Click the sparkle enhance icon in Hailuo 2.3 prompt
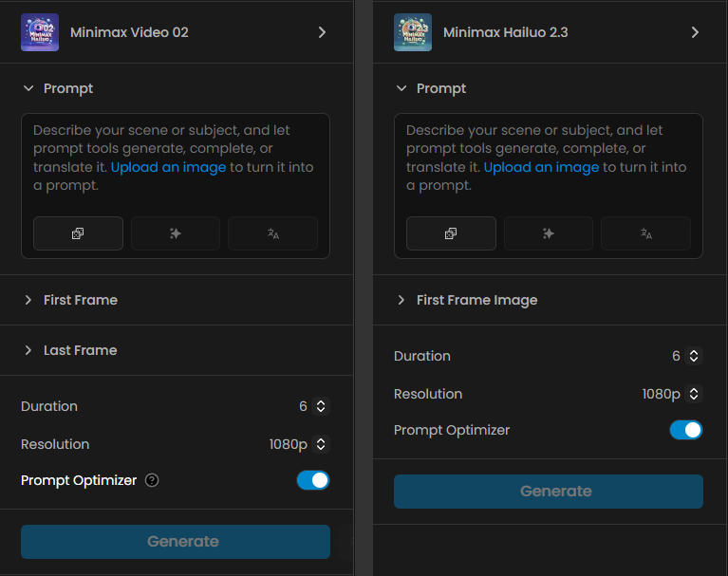 click(x=549, y=233)
